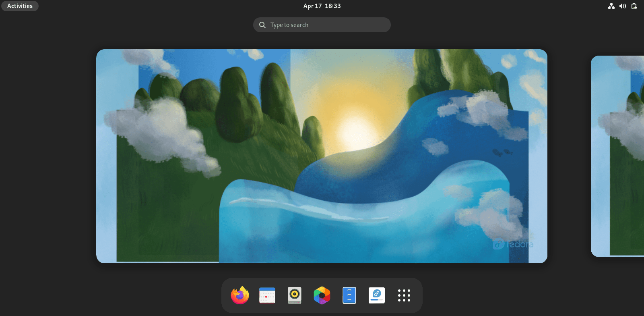Image resolution: width=644 pixels, height=316 pixels.
Task: Open the network status icon in the top bar
Action: click(611, 6)
